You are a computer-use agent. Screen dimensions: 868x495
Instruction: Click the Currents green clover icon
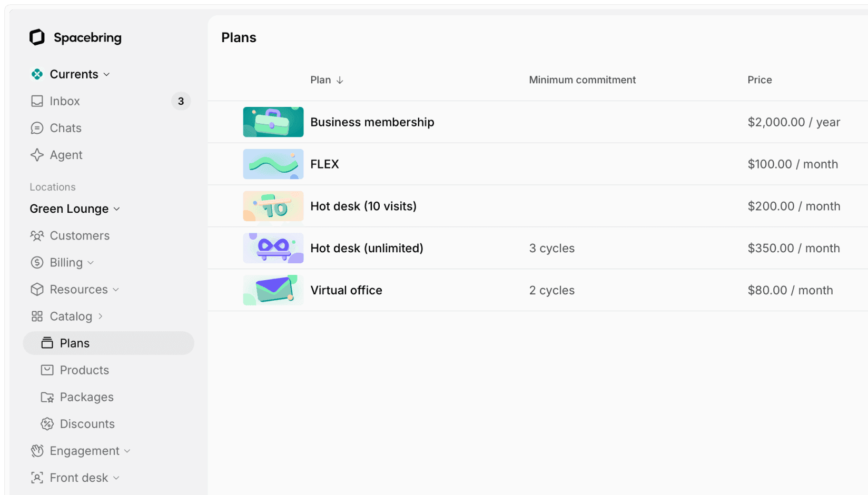tap(37, 74)
